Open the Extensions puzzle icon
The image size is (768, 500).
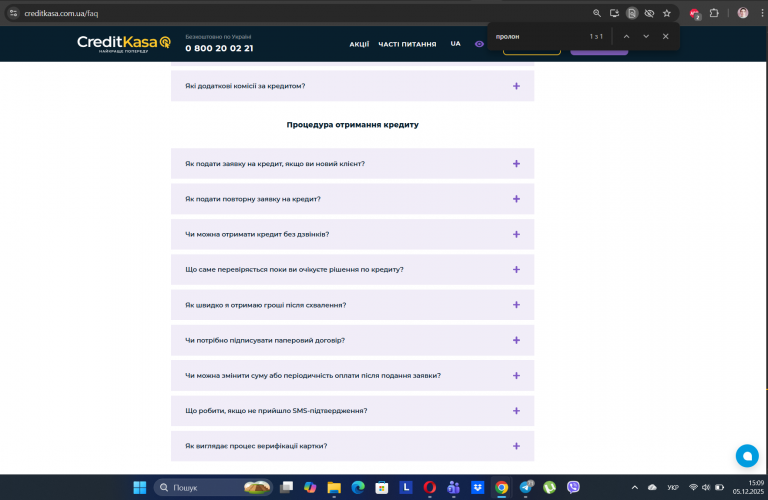[x=714, y=13]
